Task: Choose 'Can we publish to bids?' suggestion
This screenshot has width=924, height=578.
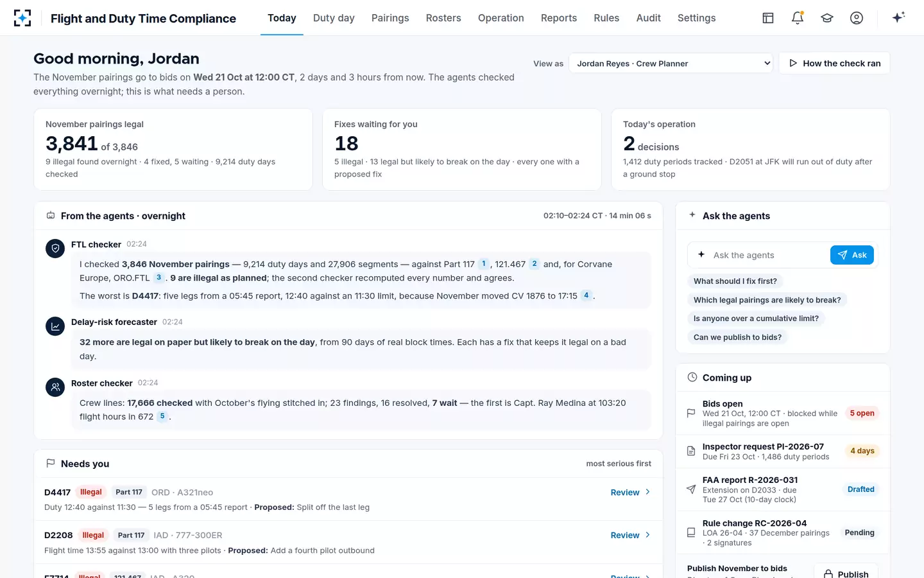Action: click(738, 337)
